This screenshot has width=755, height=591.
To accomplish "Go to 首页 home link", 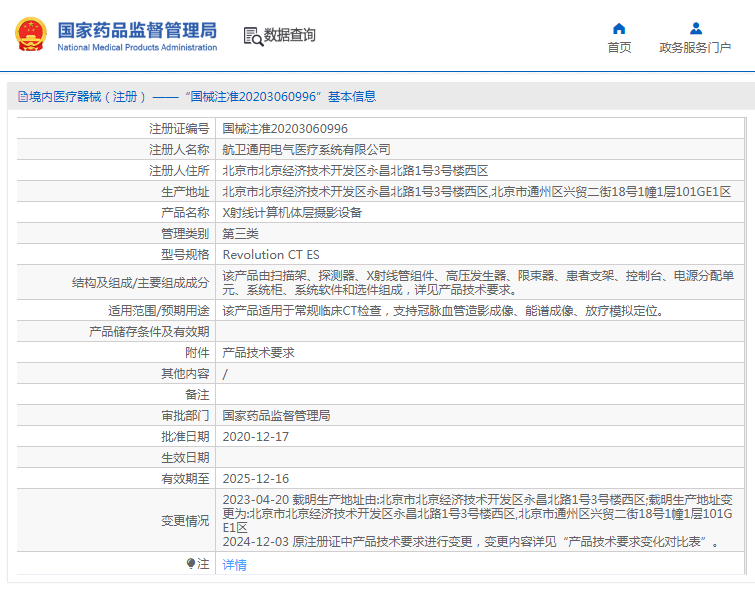I will [619, 47].
